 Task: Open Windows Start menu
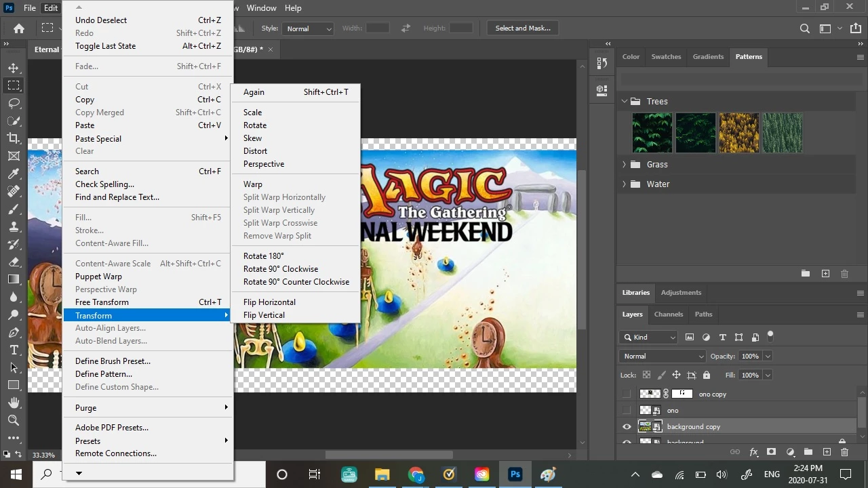[x=16, y=474]
